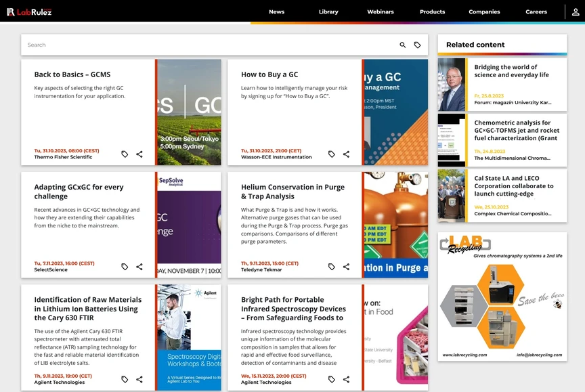This screenshot has width=585, height=392.
Task: Tag the Lithium Ion Batteries card
Action: click(125, 379)
